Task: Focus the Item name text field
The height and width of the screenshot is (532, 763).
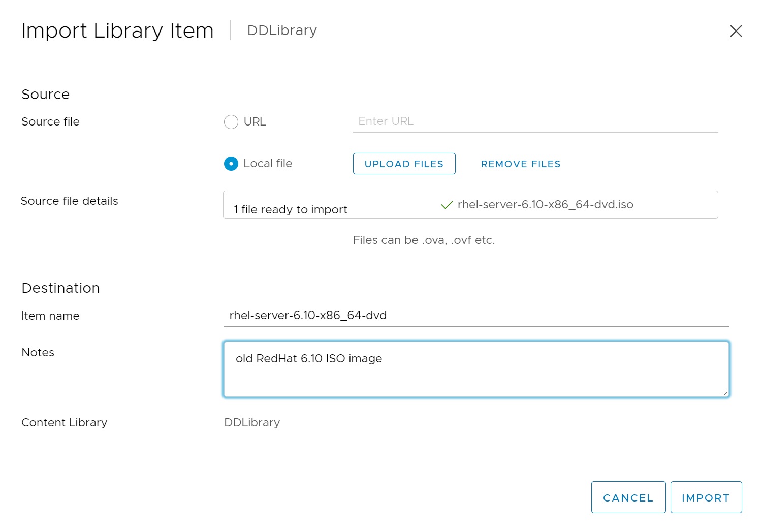Action: (476, 316)
